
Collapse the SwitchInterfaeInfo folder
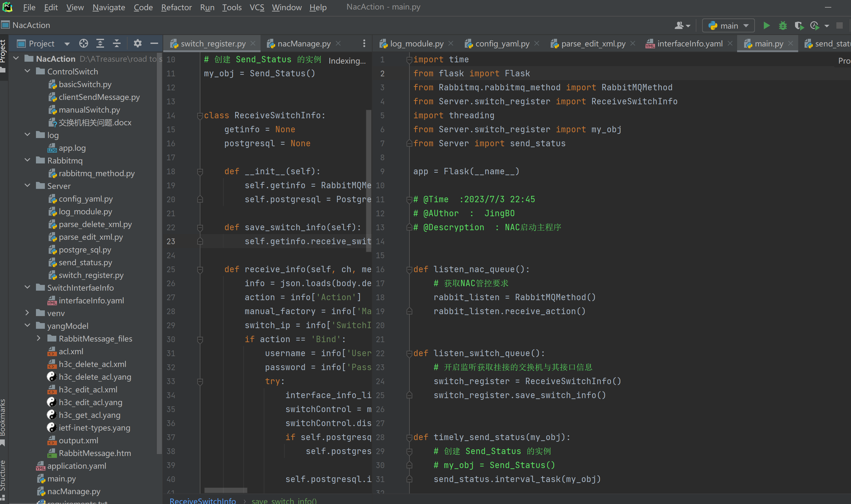(27, 287)
